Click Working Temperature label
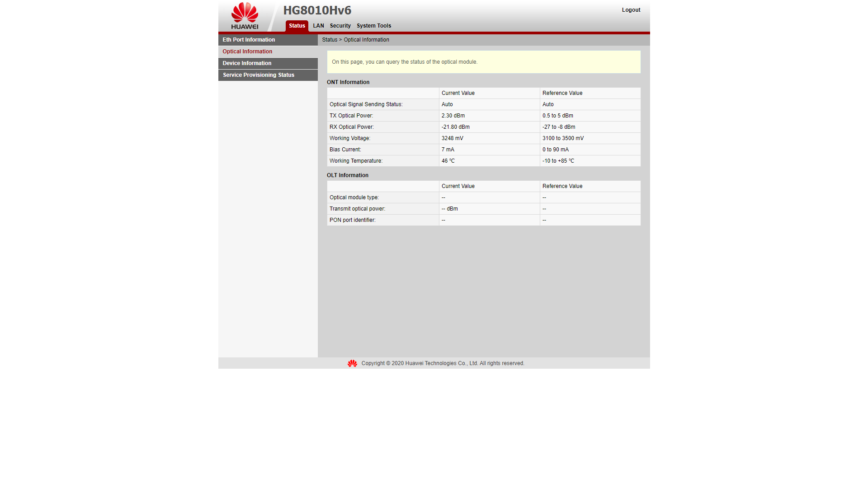Viewport: 868px width, 488px height. pos(356,161)
